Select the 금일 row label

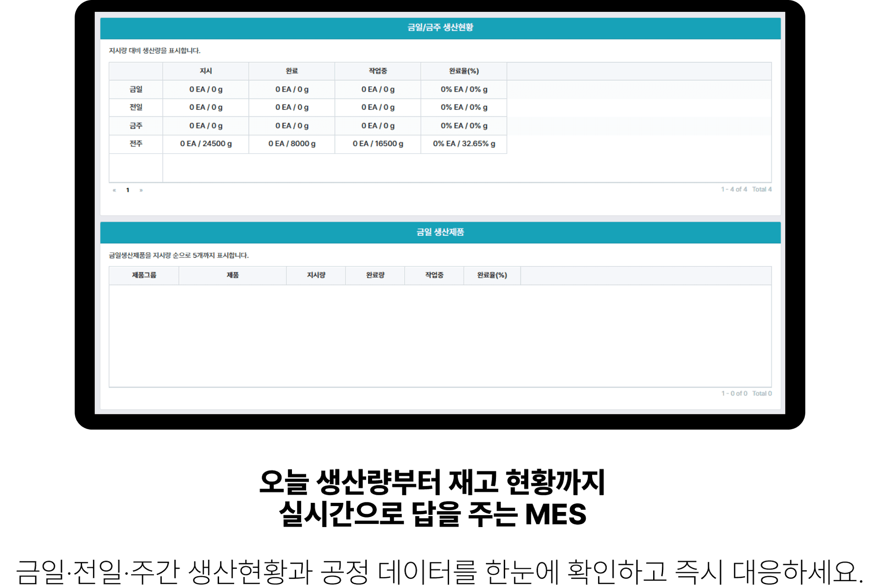[x=136, y=89]
